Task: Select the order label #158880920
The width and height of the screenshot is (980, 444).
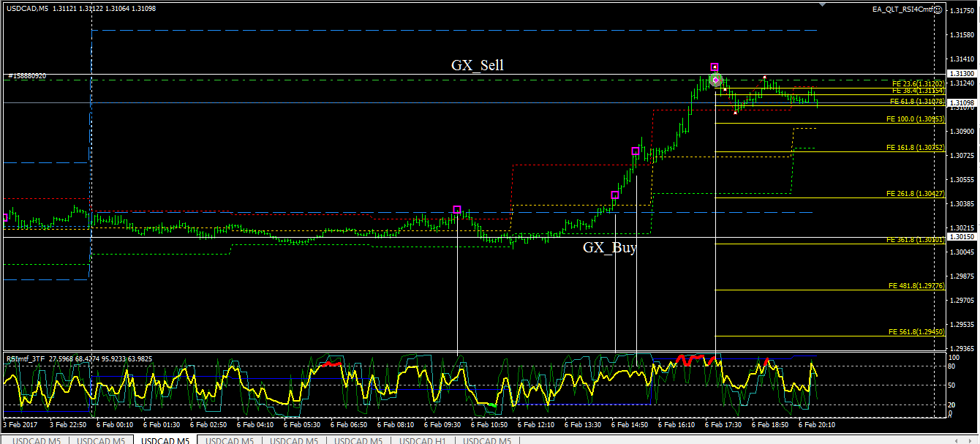Action: (x=26, y=76)
